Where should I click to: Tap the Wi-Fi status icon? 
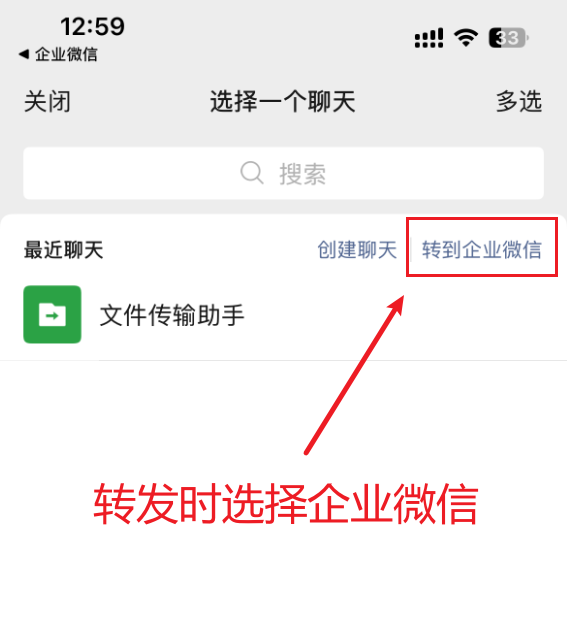[x=466, y=38]
